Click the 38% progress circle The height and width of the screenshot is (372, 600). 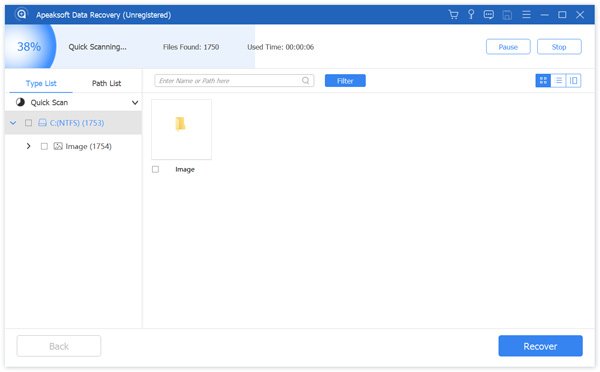pyautogui.click(x=29, y=47)
